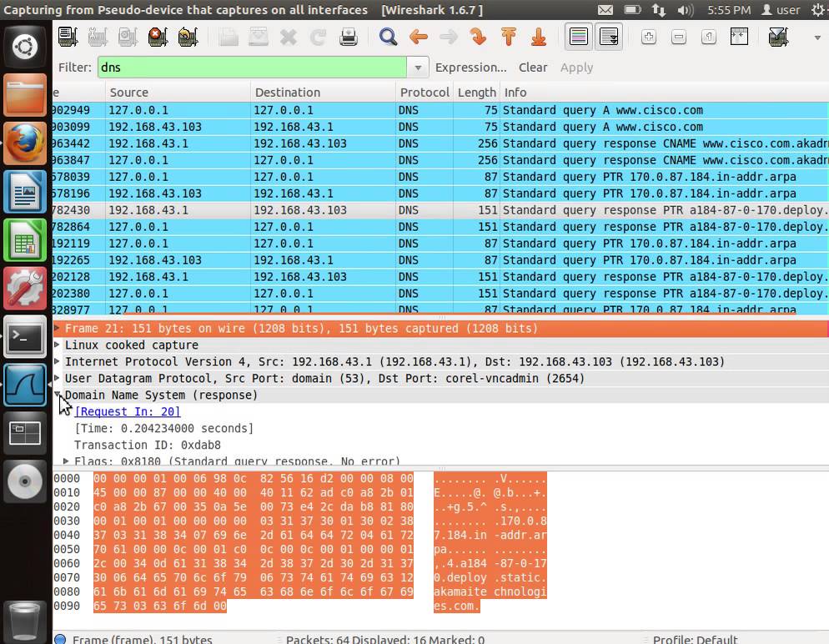
Task: Select the 202128 PTR response row
Action: pos(440,276)
